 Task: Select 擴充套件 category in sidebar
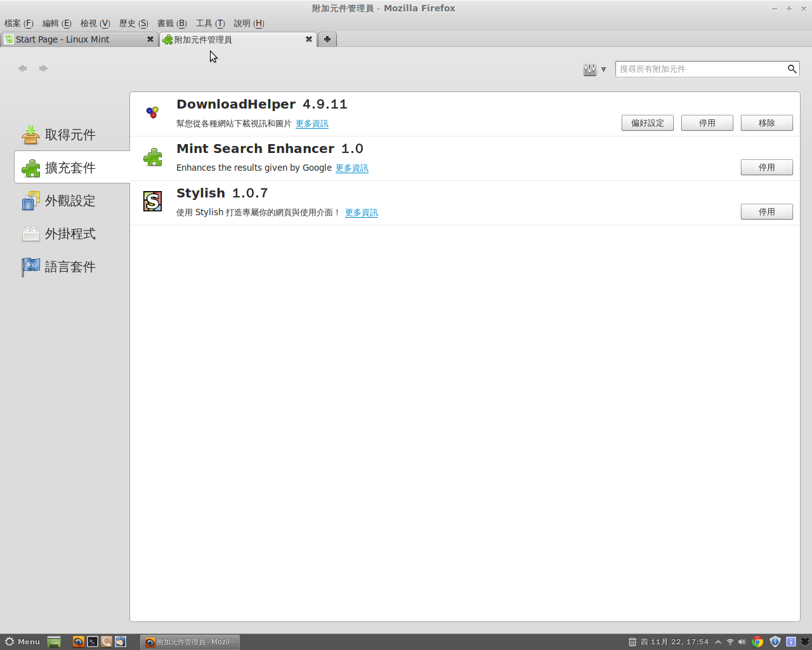72,168
